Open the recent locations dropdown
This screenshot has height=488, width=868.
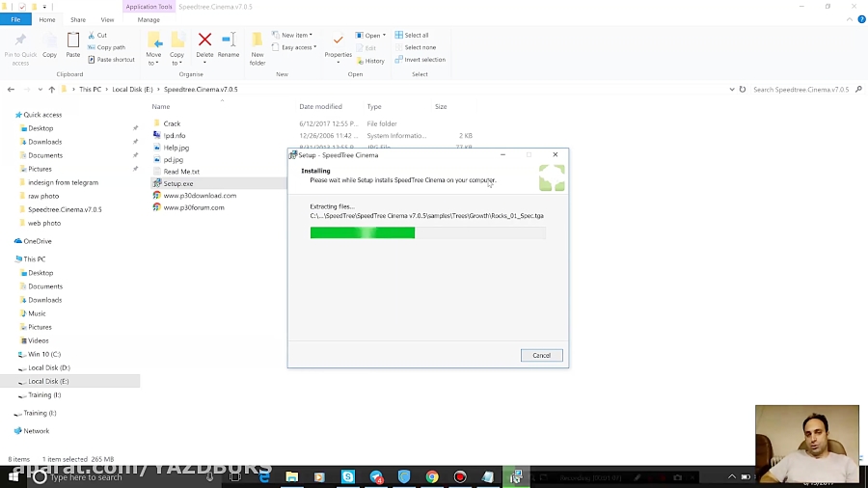pyautogui.click(x=40, y=89)
